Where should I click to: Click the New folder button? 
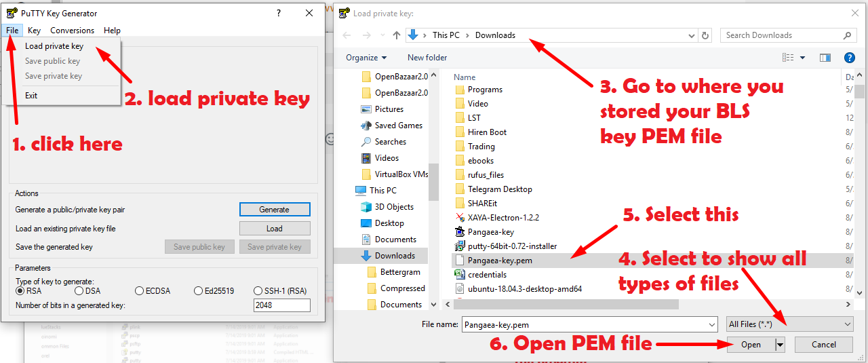(427, 58)
